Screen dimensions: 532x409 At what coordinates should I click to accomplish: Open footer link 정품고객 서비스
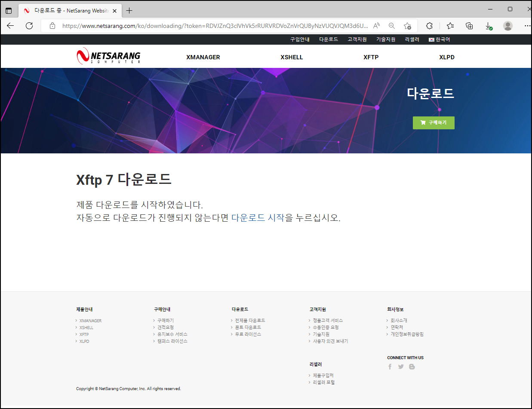tap(328, 320)
